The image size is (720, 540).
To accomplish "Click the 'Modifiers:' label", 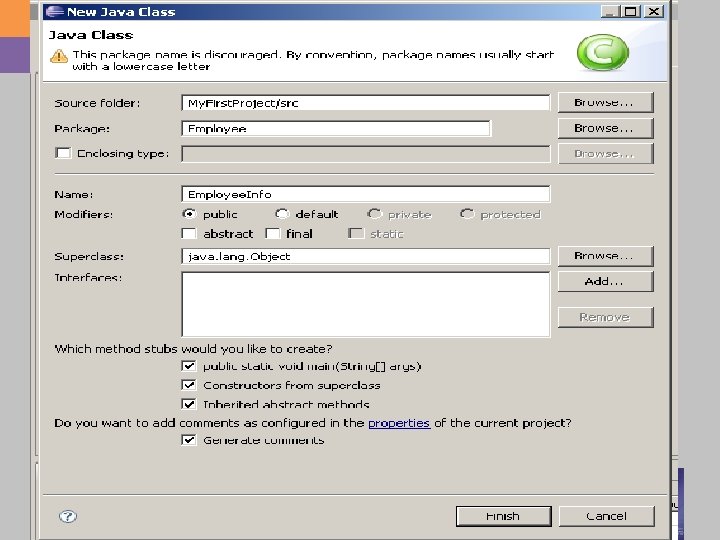I will [x=84, y=214].
